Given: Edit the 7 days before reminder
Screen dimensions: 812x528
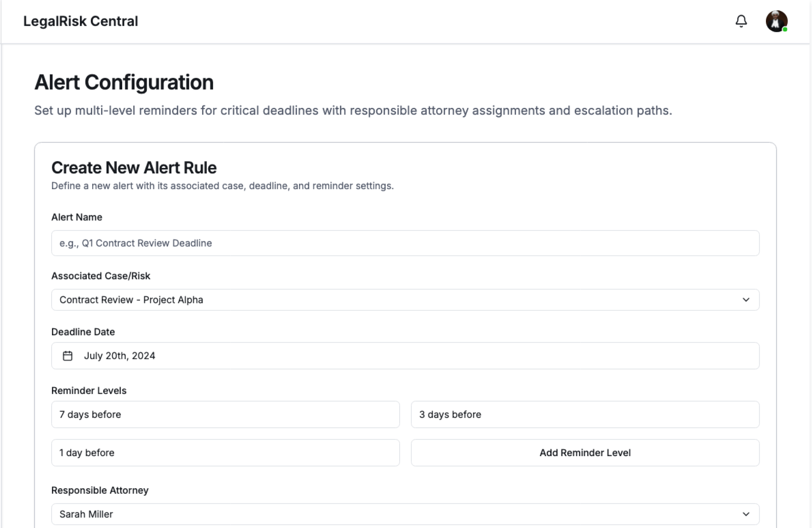Looking at the screenshot, I should point(225,415).
